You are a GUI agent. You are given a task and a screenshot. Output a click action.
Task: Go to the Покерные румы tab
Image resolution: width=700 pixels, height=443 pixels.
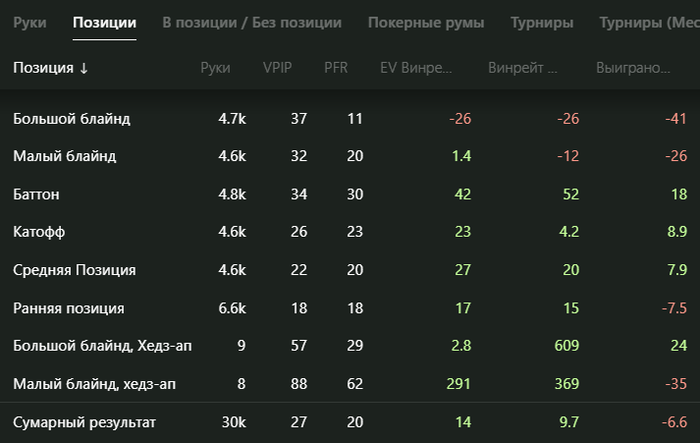click(426, 22)
